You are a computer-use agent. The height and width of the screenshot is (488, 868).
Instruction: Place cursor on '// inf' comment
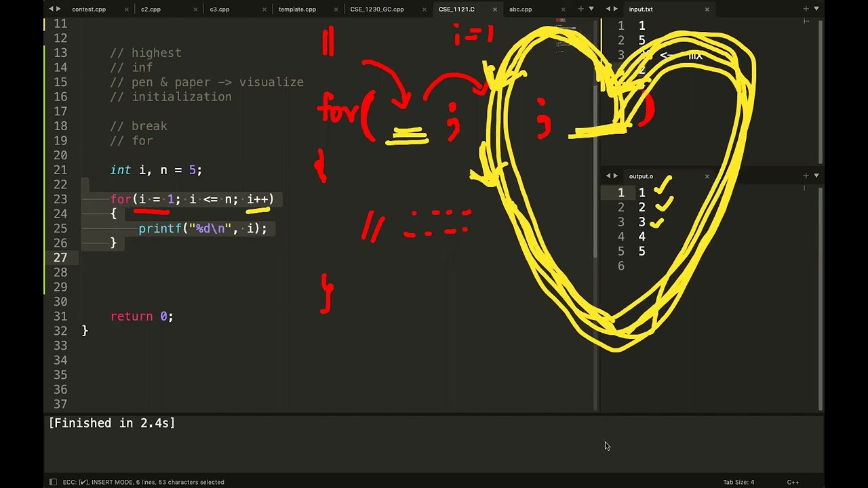pyautogui.click(x=132, y=67)
